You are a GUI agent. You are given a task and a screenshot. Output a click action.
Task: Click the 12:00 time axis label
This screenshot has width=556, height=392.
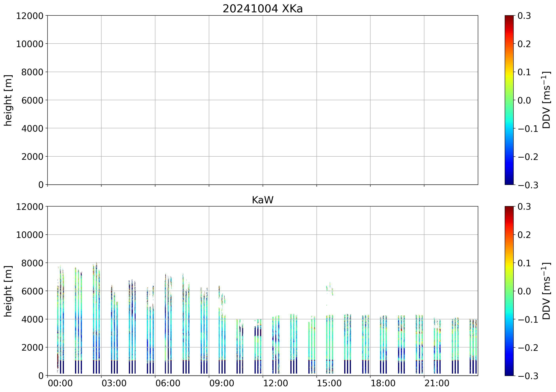click(275, 383)
